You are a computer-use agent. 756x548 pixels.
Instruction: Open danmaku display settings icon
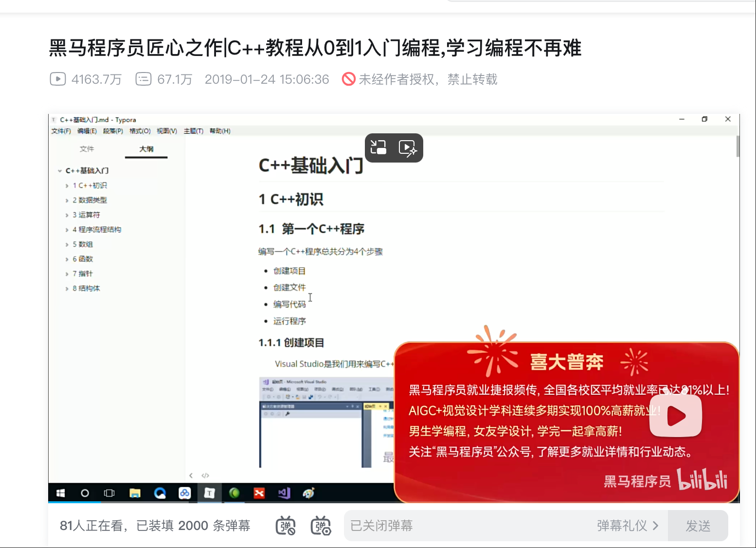(x=321, y=526)
